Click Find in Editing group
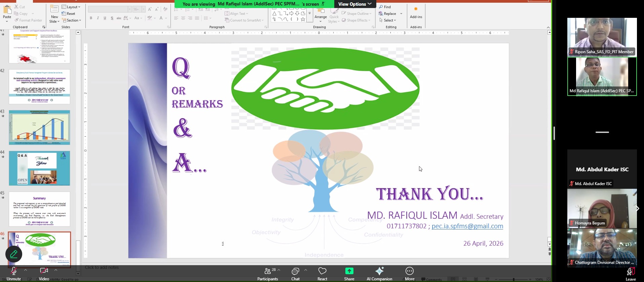Screen dimensions: 644x282 click(x=385, y=7)
